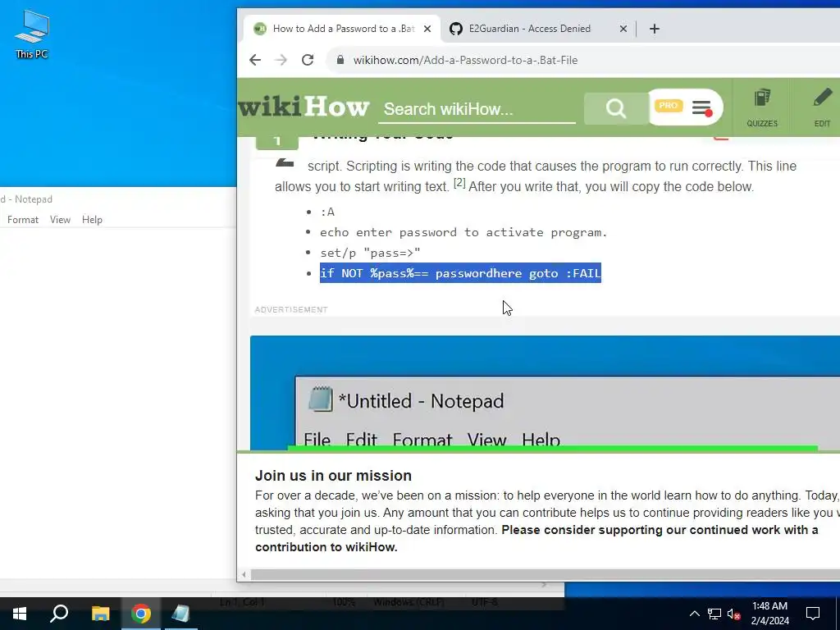
Task: Open the notification center icon
Action: tap(813, 614)
